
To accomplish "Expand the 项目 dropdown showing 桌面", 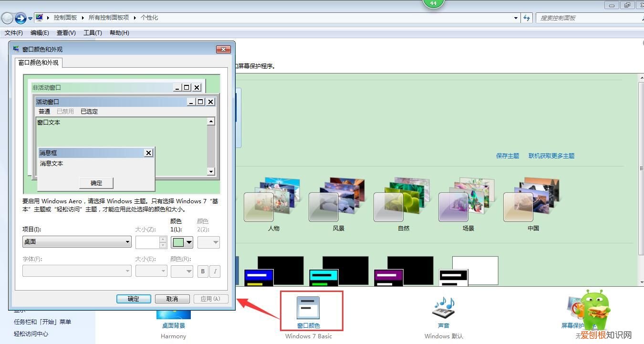I will click(x=77, y=242).
